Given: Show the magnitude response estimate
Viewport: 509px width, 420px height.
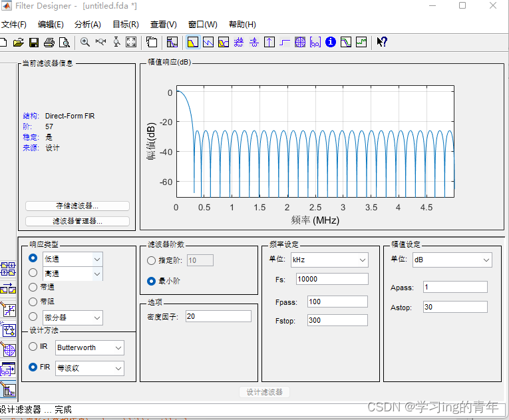Looking at the screenshot, I should tap(346, 42).
